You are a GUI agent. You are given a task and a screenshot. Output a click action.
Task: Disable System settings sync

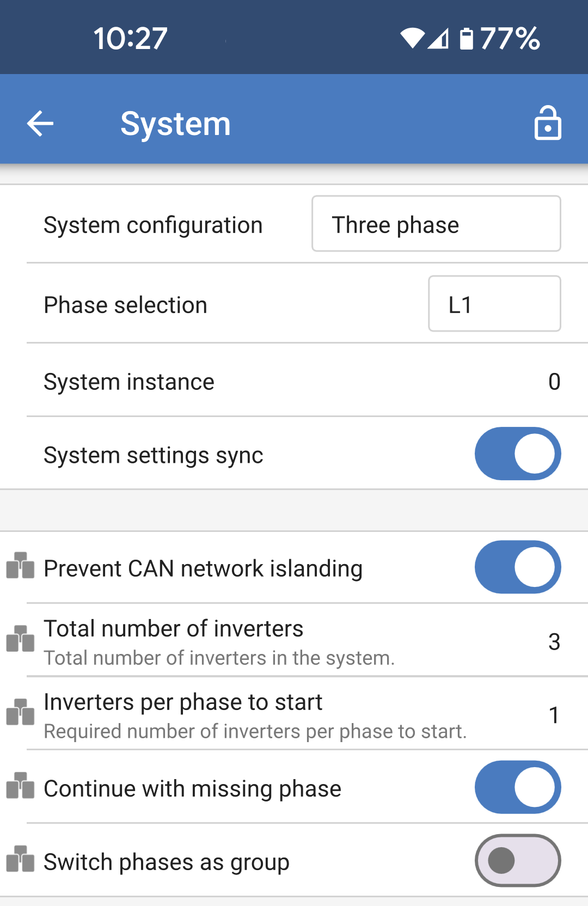click(517, 454)
